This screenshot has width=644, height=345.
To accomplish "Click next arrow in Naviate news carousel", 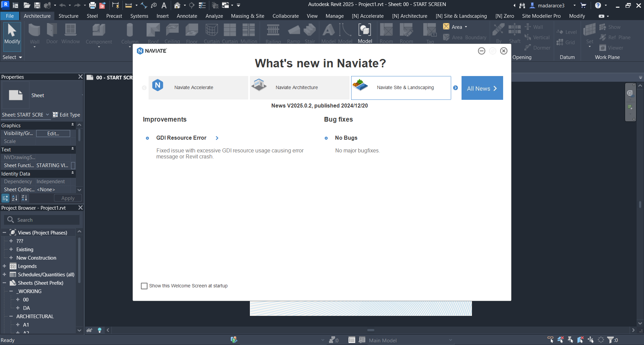I will tap(455, 88).
